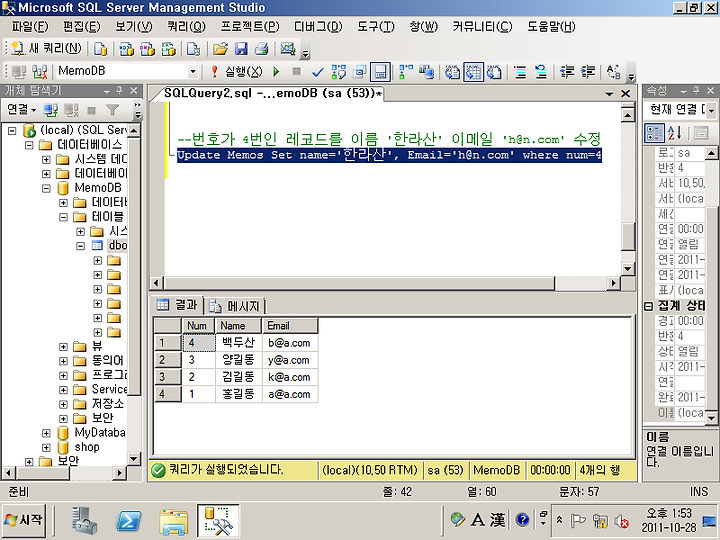Click the Email column header

[x=290, y=326]
